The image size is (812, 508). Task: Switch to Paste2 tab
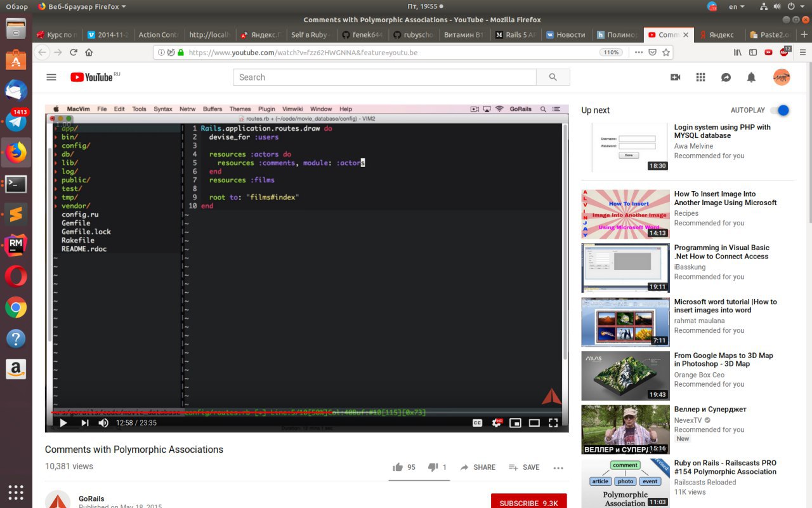(x=769, y=35)
